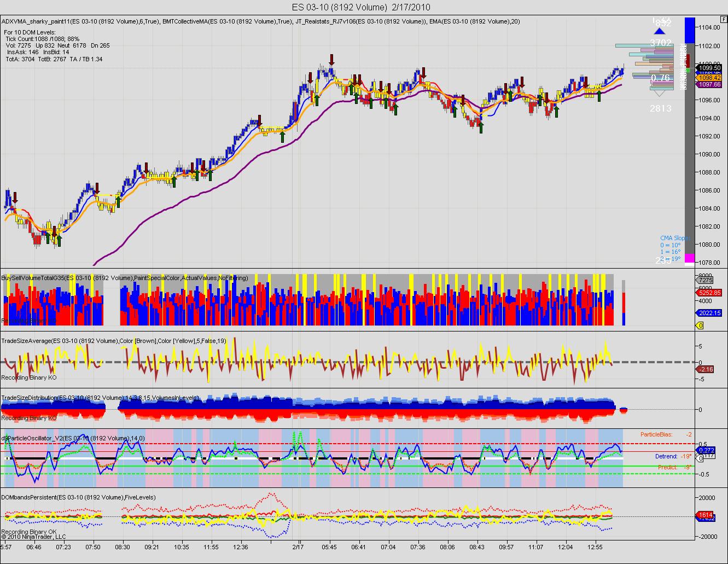Image resolution: width=728 pixels, height=564 pixels.
Task: Click the 'For 10 DOM Levels:' text
Action: [30, 32]
